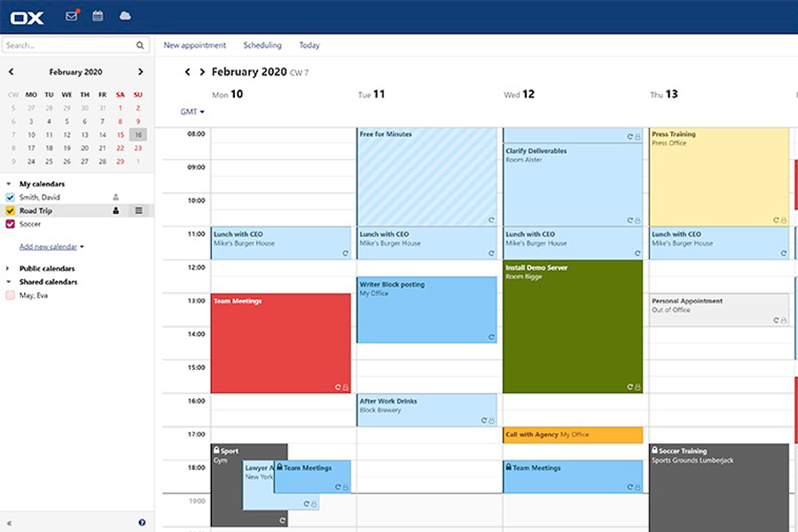Open the Add new calendar dropdown
The width and height of the screenshot is (798, 532).
(x=51, y=246)
